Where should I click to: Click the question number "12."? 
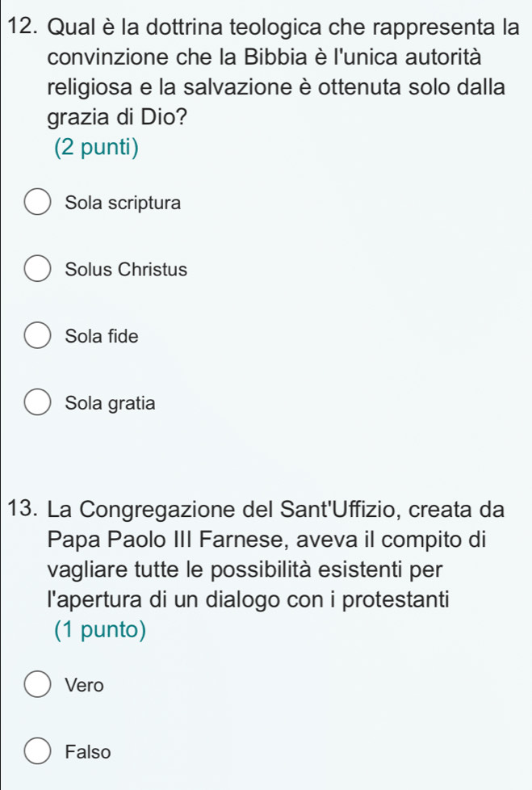click(x=25, y=27)
